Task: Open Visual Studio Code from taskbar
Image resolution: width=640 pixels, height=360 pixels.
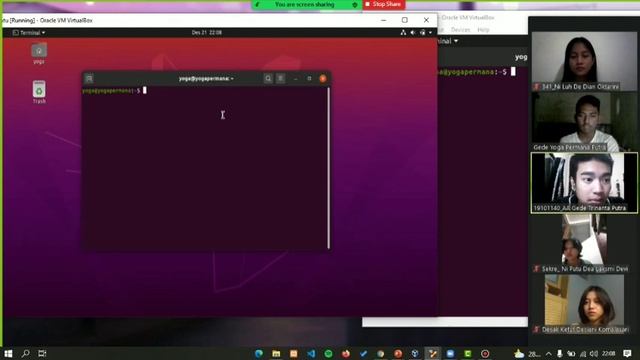Action: pyautogui.click(x=311, y=353)
